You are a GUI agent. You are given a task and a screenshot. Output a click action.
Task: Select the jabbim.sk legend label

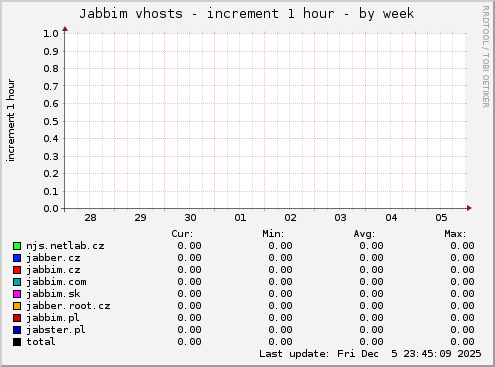[53, 294]
